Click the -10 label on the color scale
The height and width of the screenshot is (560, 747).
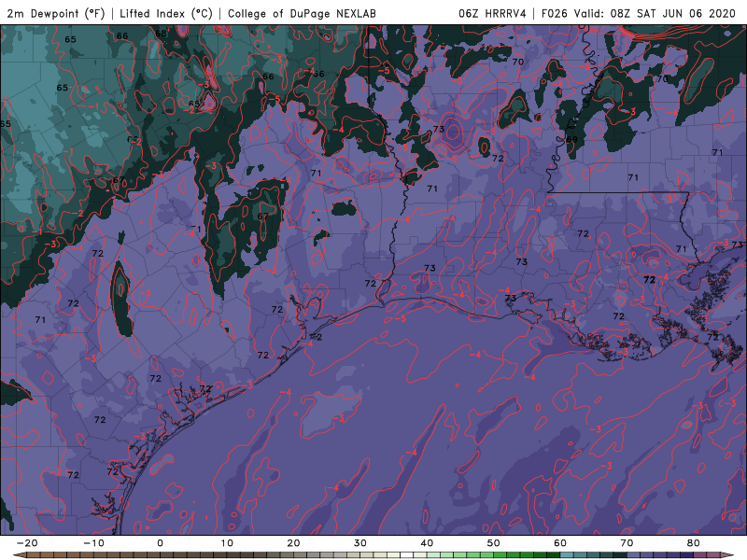93,543
